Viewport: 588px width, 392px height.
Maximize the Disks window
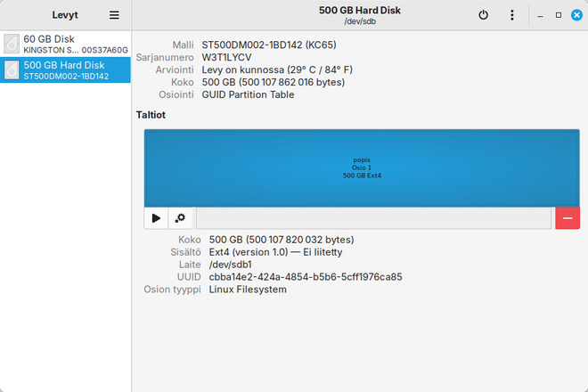tap(559, 15)
